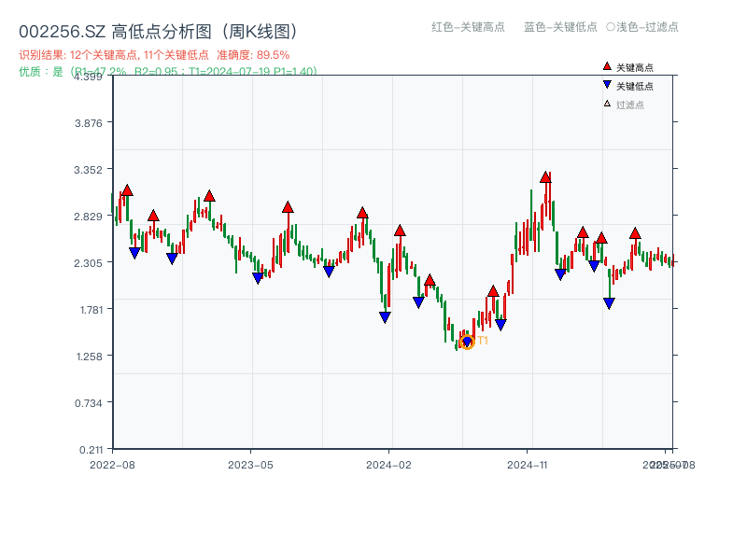Click the 2022-08 x-axis date label

pyautogui.click(x=112, y=465)
